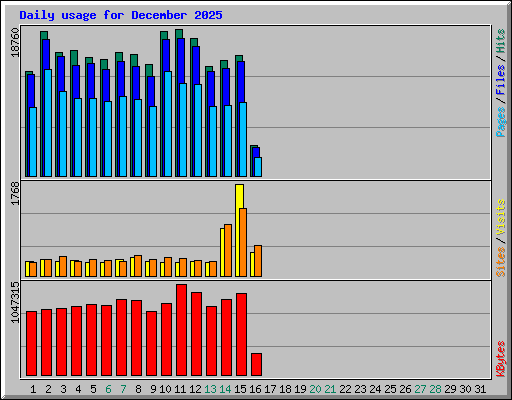Image resolution: width=512 pixels, height=400 pixels.
Task: Click the Visits legend label
Action: coord(501,218)
